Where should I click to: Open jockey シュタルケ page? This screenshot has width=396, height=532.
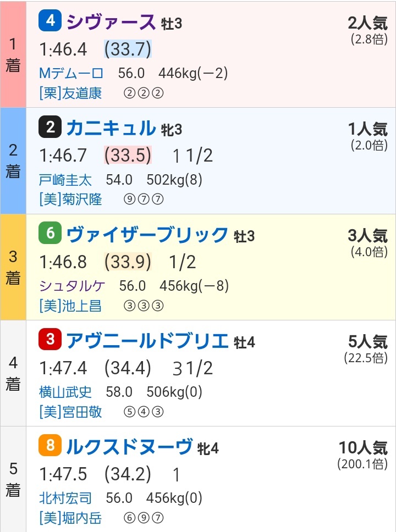click(x=72, y=286)
